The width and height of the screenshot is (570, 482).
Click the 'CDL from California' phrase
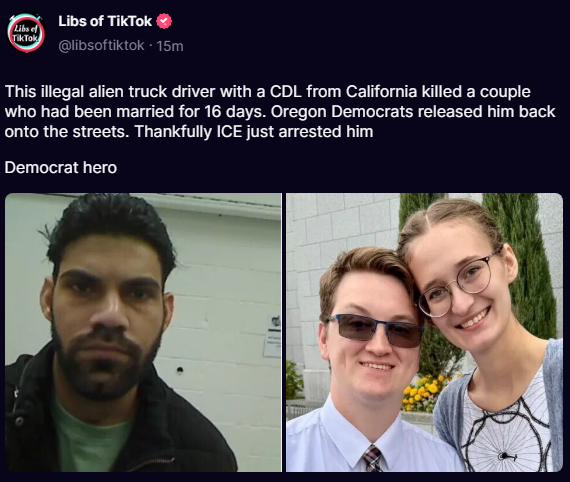pyautogui.click(x=343, y=92)
